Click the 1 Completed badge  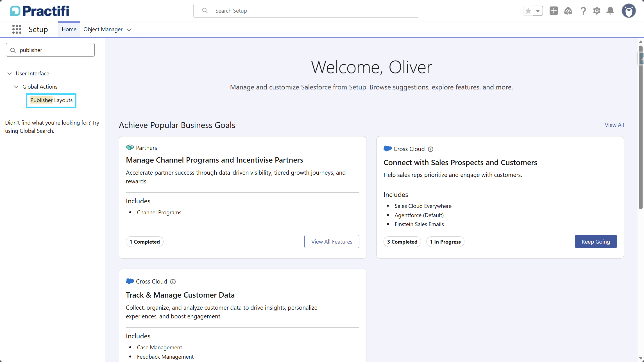pyautogui.click(x=145, y=242)
